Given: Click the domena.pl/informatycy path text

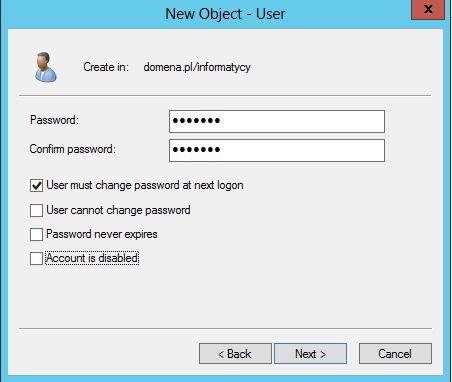Looking at the screenshot, I should [x=197, y=68].
